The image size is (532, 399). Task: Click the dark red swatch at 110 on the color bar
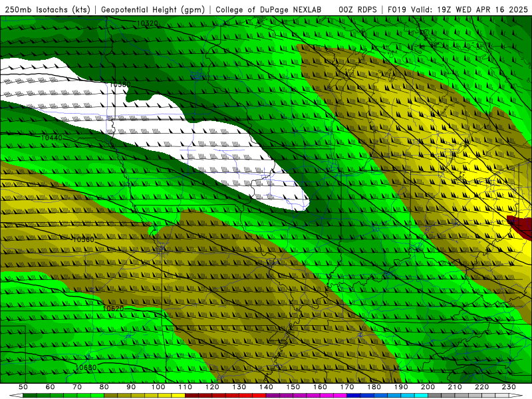tap(192, 396)
